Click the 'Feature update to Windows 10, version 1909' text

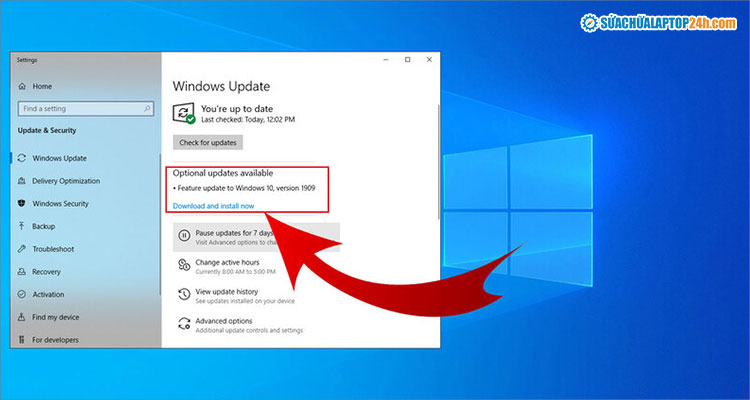point(244,189)
